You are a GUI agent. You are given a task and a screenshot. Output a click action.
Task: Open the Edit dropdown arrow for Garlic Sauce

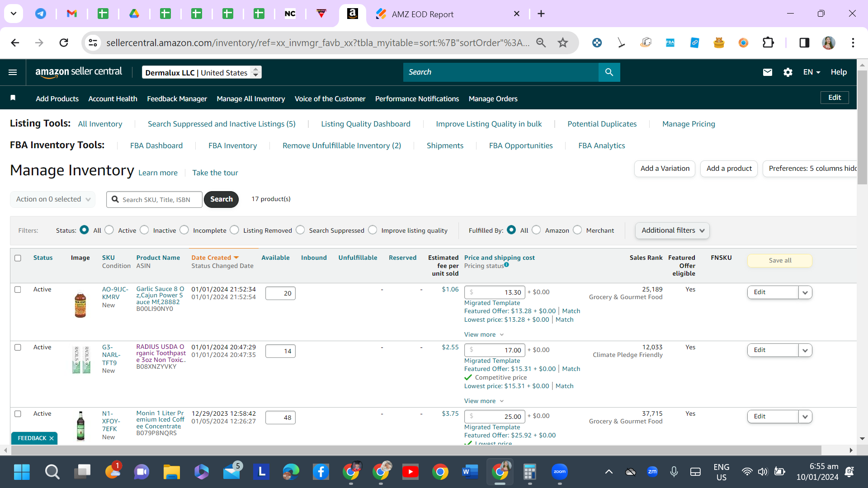coord(805,292)
